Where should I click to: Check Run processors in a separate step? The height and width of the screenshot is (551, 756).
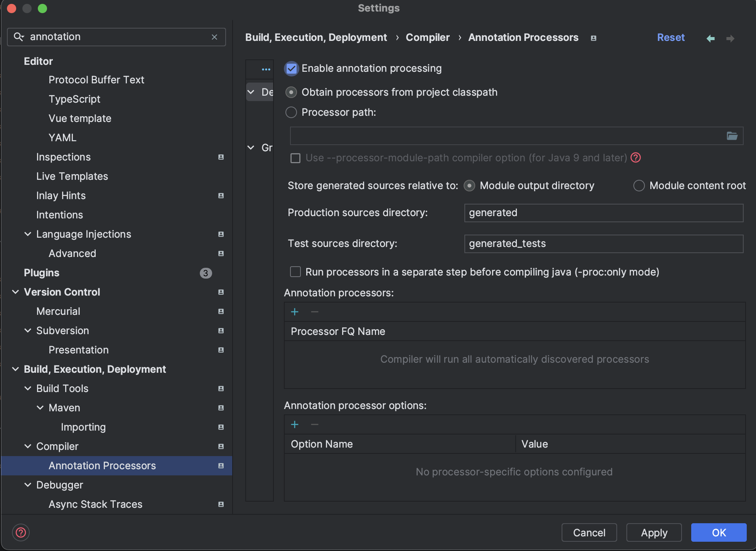point(295,272)
